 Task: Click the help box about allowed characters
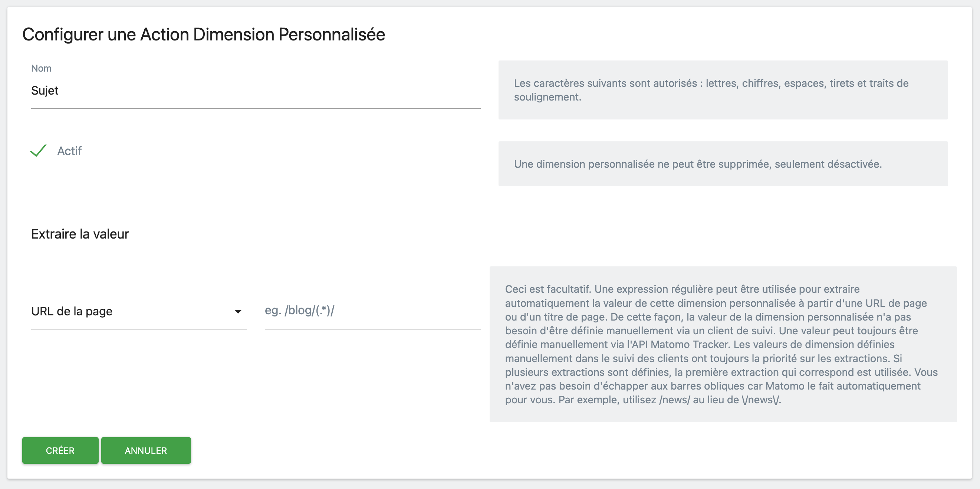(722, 90)
